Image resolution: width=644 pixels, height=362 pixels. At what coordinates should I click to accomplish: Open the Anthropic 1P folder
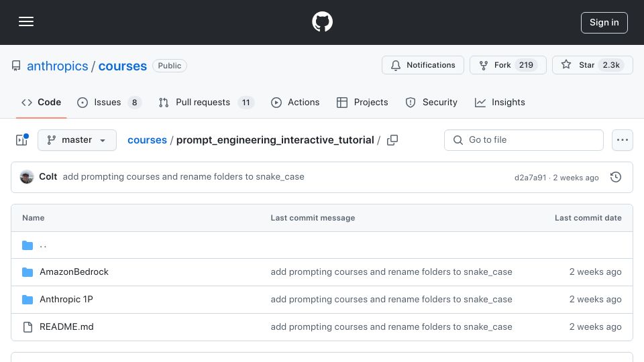pyautogui.click(x=66, y=299)
